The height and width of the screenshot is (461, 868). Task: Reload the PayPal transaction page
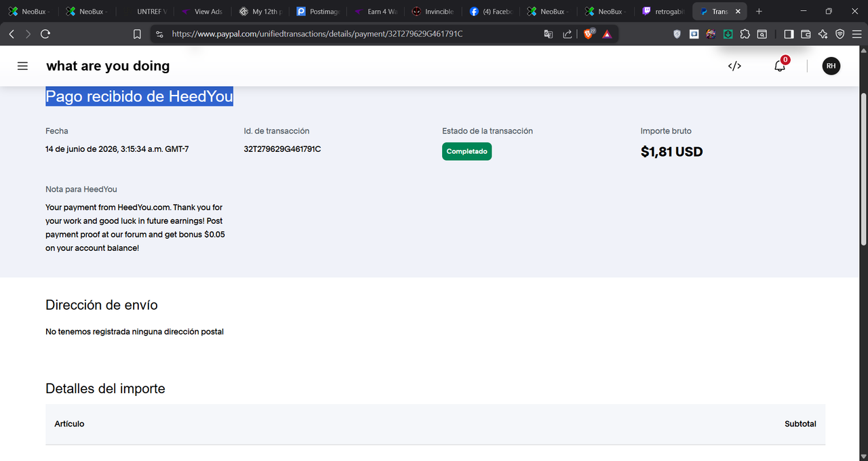click(45, 34)
